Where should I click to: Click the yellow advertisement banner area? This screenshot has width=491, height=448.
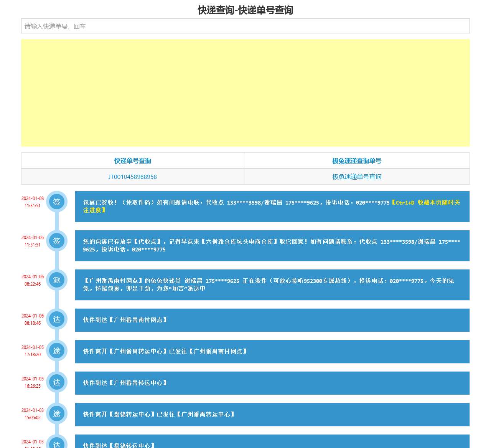click(245, 93)
